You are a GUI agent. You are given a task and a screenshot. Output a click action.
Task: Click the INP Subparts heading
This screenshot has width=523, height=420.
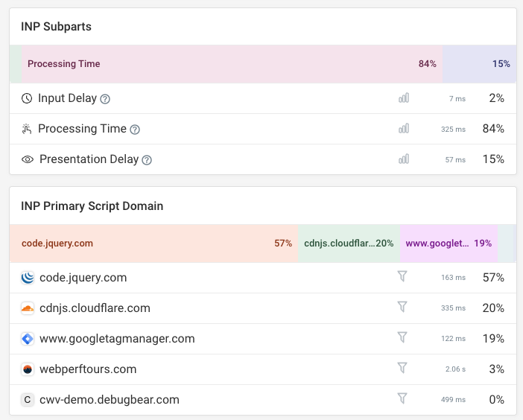click(56, 27)
